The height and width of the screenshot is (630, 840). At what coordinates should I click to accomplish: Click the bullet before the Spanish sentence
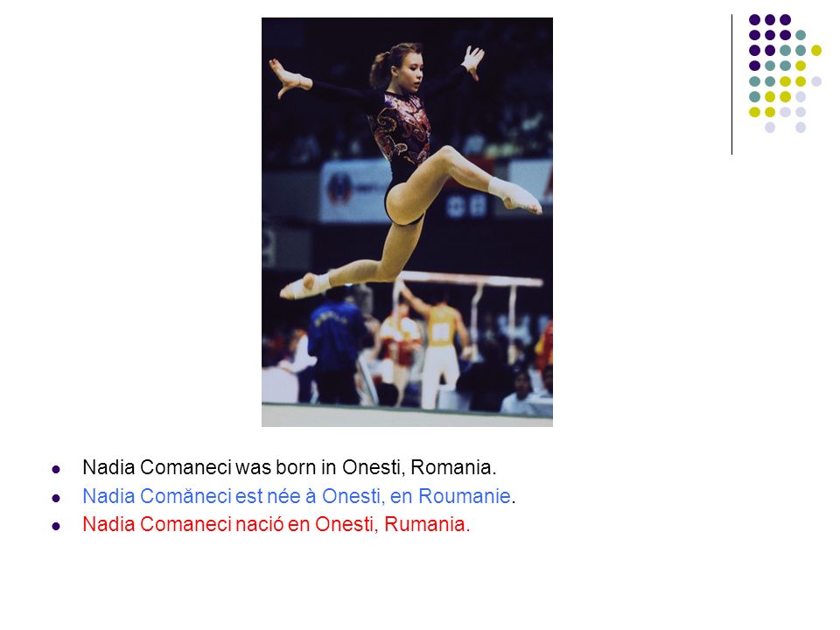tap(56, 527)
